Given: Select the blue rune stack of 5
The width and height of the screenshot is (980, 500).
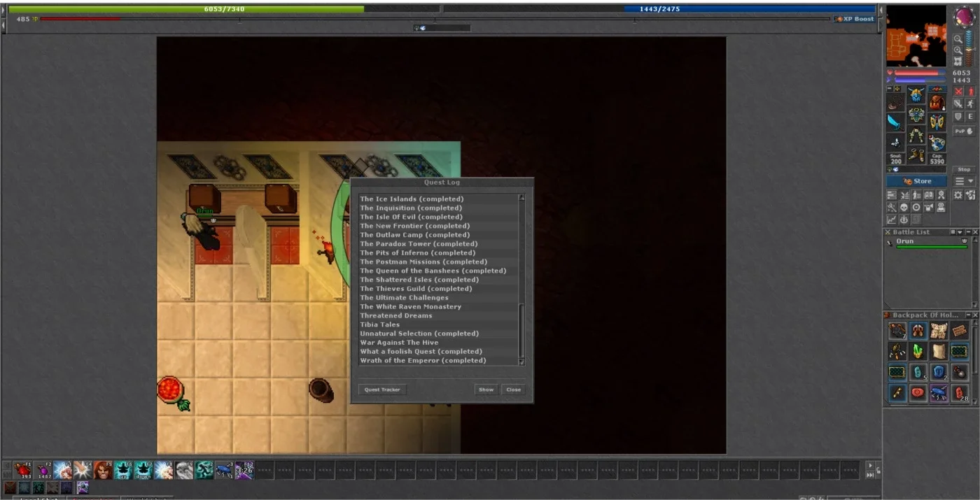Looking at the screenshot, I should click(918, 372).
